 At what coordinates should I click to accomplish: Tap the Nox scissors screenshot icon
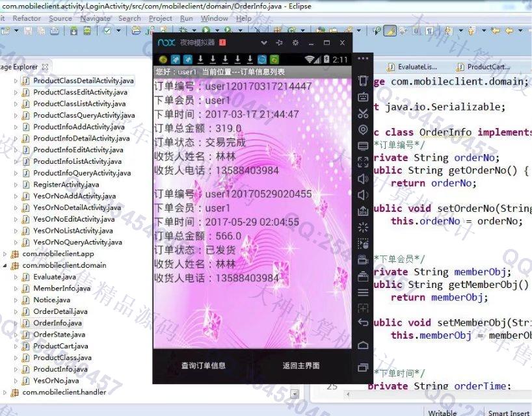(363, 114)
